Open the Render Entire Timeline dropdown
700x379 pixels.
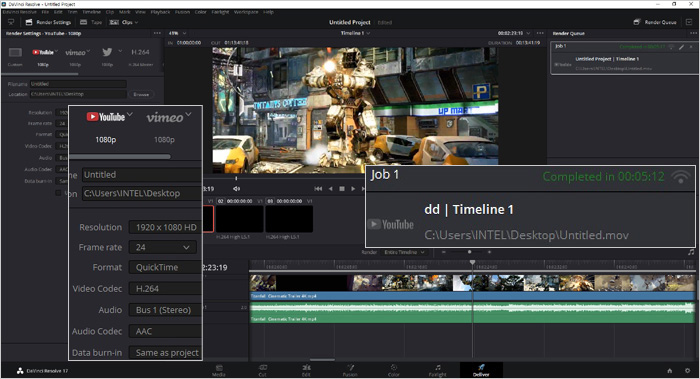point(404,252)
